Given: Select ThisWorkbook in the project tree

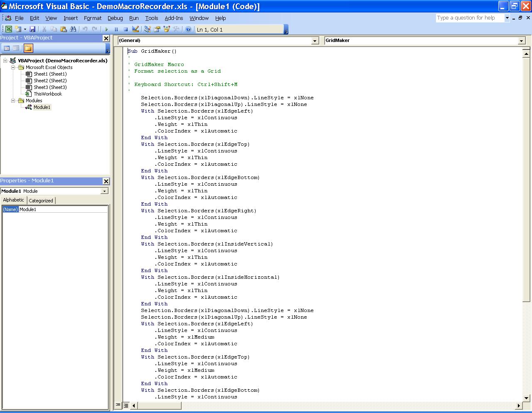Looking at the screenshot, I should pyautogui.click(x=47, y=94).
